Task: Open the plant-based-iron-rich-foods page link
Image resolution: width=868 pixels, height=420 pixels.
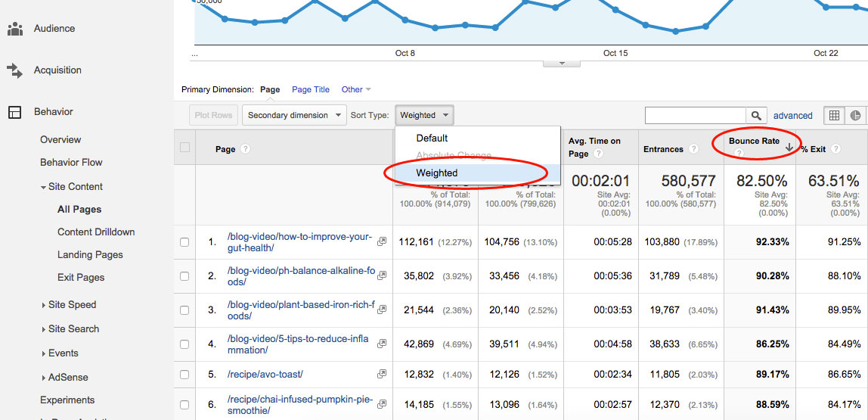Action: (301, 310)
